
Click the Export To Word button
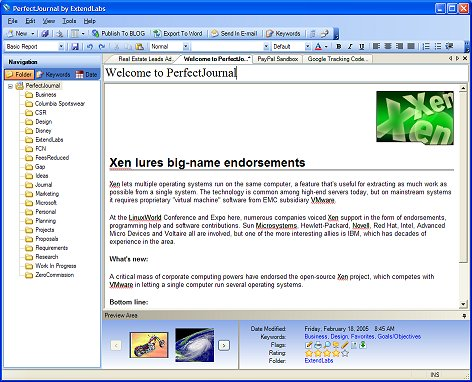[178, 33]
